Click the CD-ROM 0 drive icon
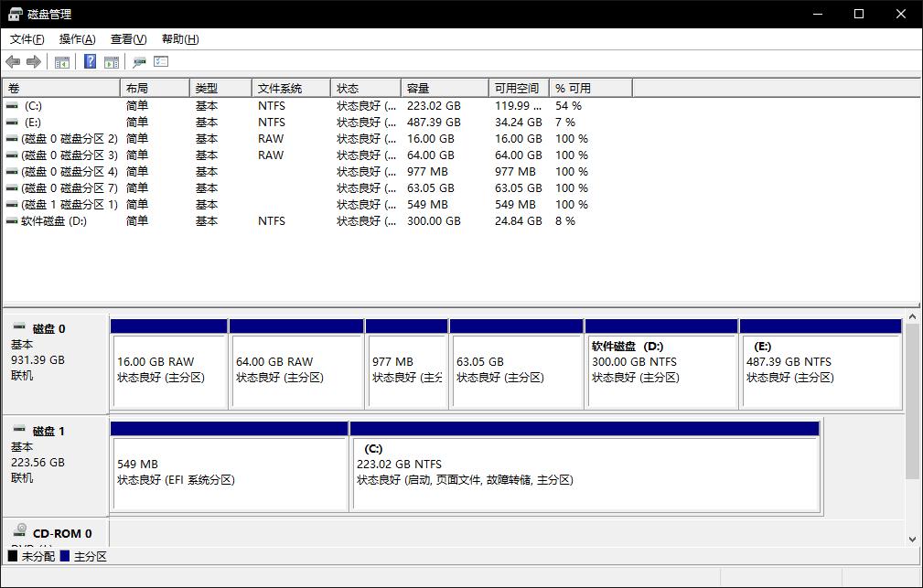The width and height of the screenshot is (923, 588). (x=20, y=532)
